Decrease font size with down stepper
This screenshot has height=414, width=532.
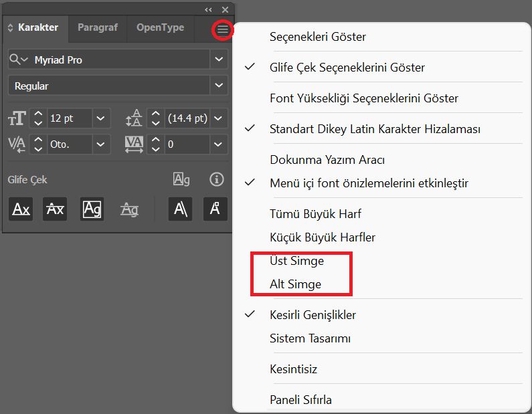click(38, 123)
